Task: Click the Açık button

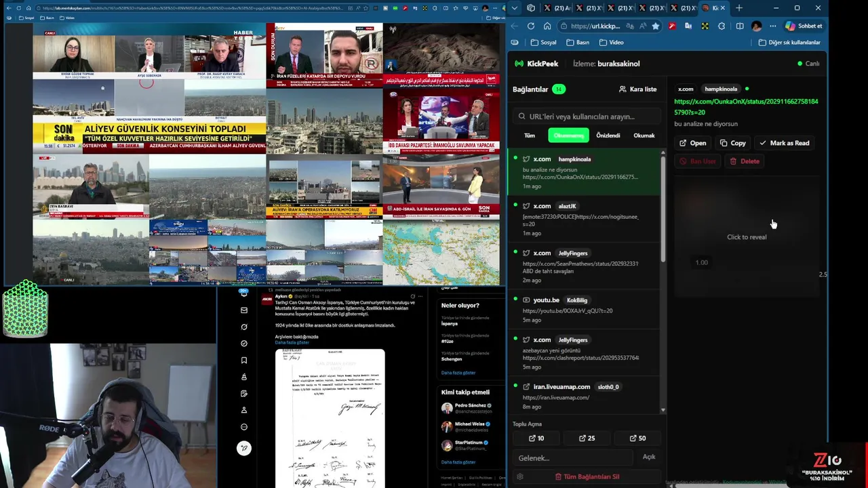Action: click(x=649, y=457)
